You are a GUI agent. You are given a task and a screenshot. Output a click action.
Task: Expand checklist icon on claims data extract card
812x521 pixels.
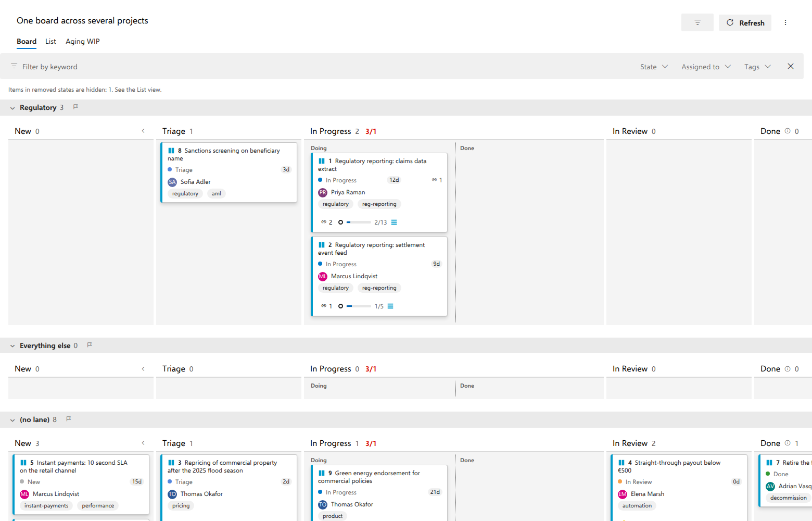394,222
